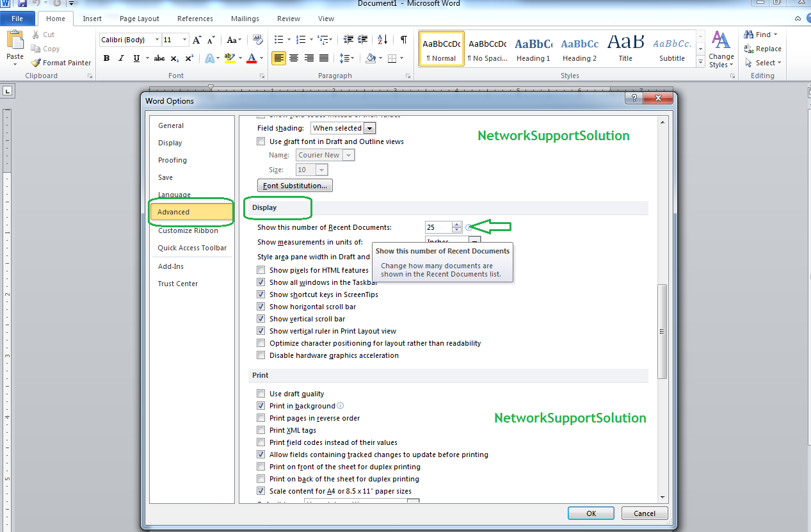Expand the Select dropdown in Editing
Image resolution: width=811 pixels, height=532 pixels.
click(780, 63)
